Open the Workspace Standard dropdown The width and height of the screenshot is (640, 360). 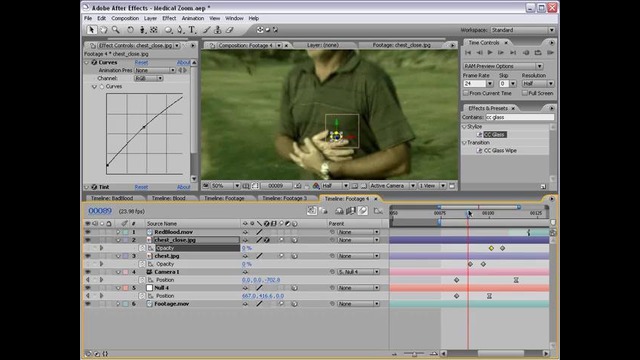[522, 30]
